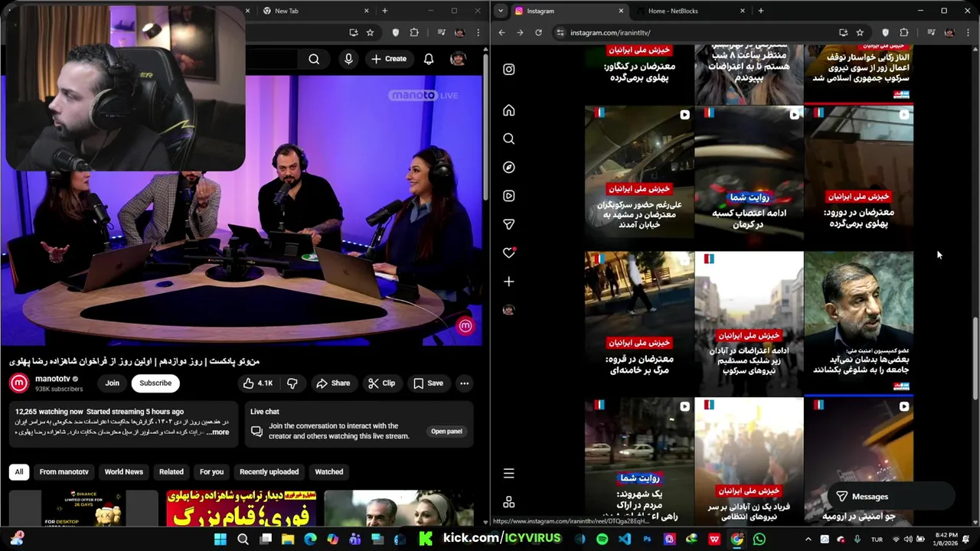Open WhatsApp from taskbar

[759, 540]
